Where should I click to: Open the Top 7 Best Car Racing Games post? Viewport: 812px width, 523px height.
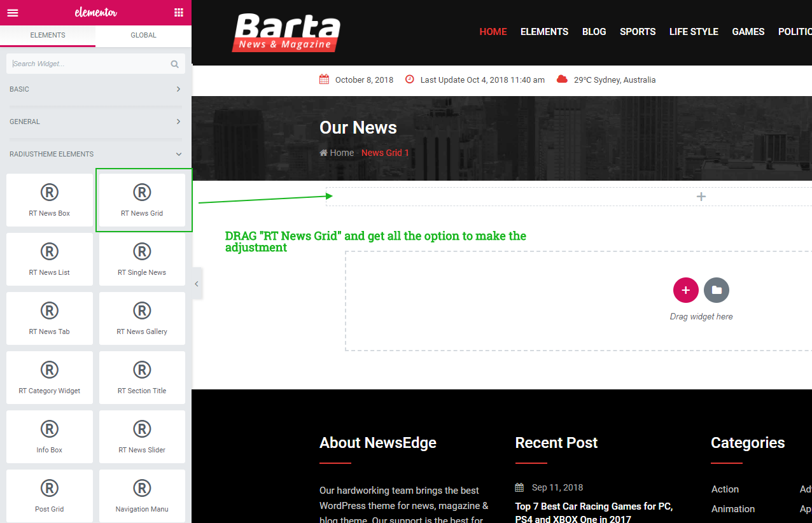pyautogui.click(x=594, y=513)
